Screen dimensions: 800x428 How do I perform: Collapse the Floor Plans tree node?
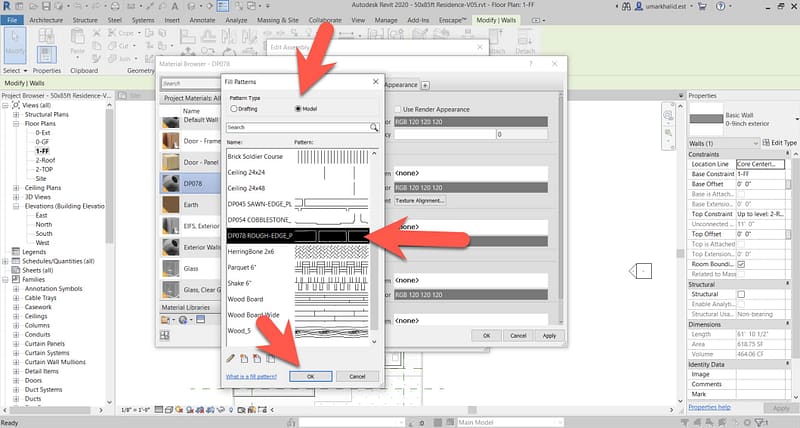tap(16, 124)
